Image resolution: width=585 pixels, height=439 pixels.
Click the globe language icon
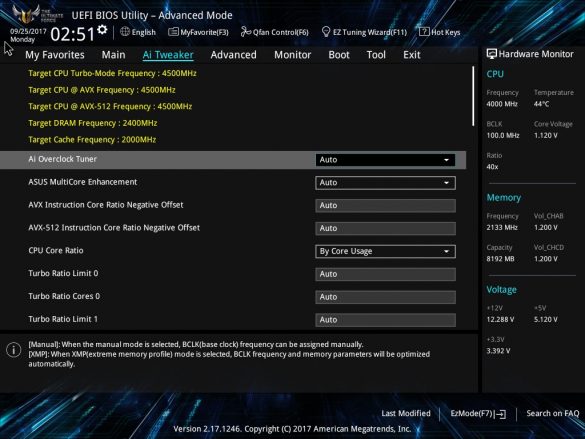click(125, 32)
